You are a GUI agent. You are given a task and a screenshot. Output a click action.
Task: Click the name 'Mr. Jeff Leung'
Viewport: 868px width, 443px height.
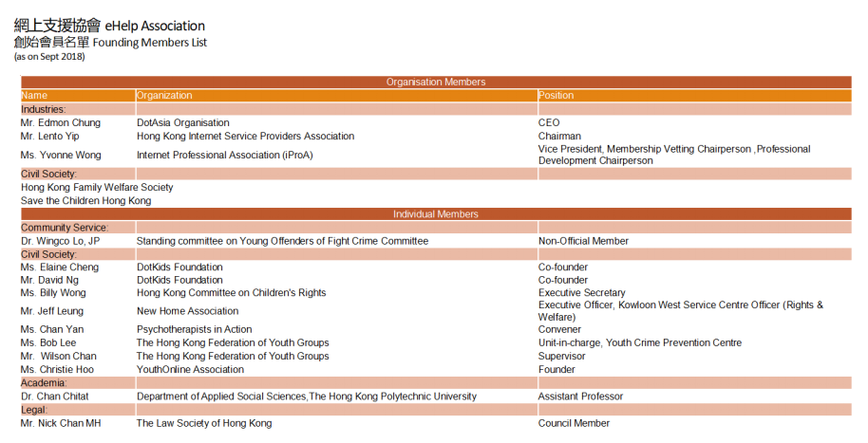tap(52, 311)
